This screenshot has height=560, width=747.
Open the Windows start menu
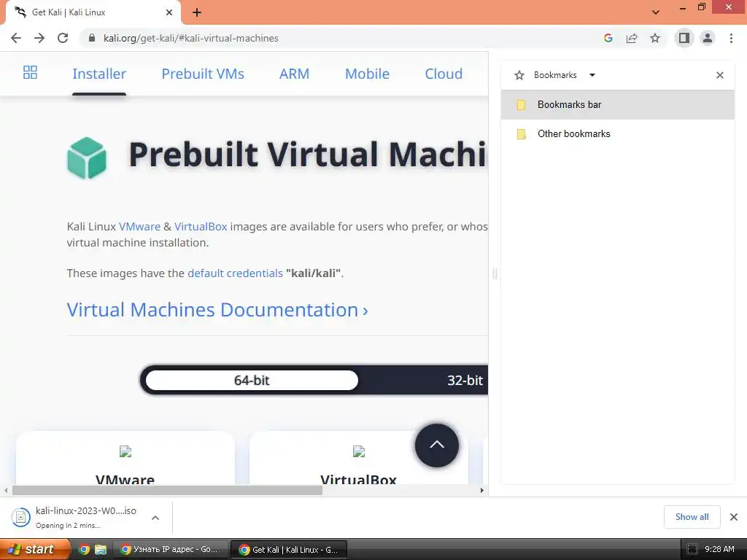(x=34, y=550)
